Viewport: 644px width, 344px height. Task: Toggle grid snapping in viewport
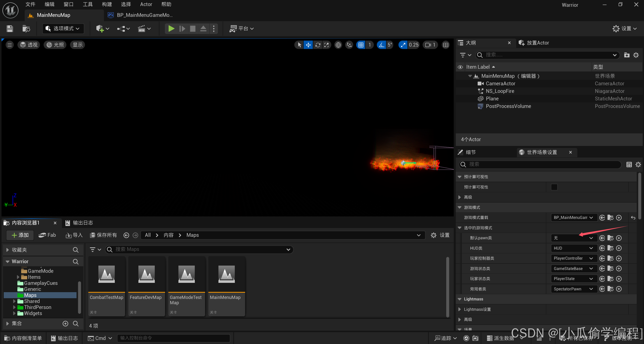click(x=361, y=45)
